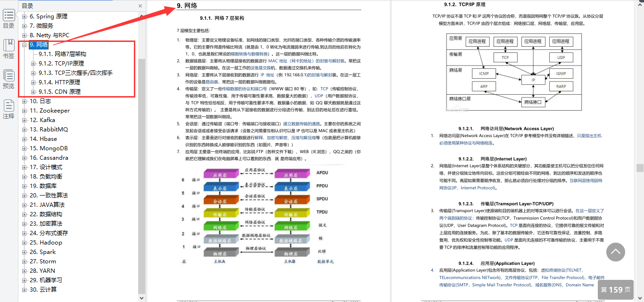Open 30. 云计算 from the outline
Viewport: 644px width, 302px height.
tap(43, 290)
